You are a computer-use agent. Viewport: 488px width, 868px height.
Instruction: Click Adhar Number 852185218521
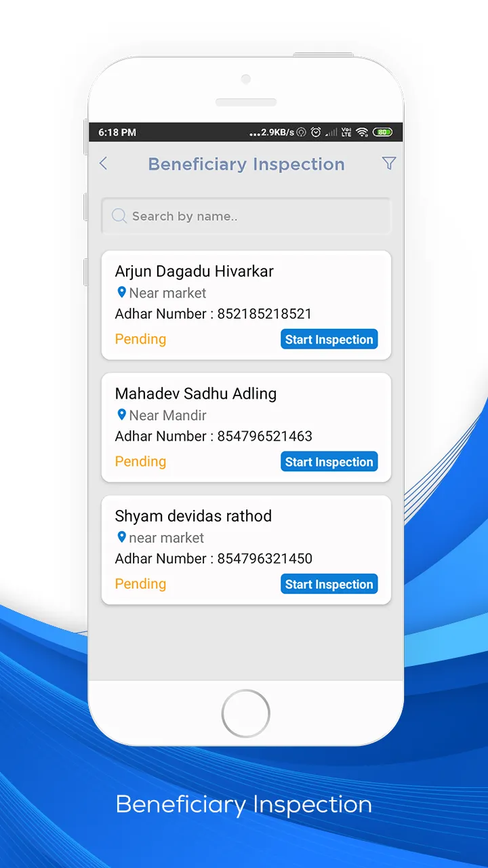(x=213, y=314)
